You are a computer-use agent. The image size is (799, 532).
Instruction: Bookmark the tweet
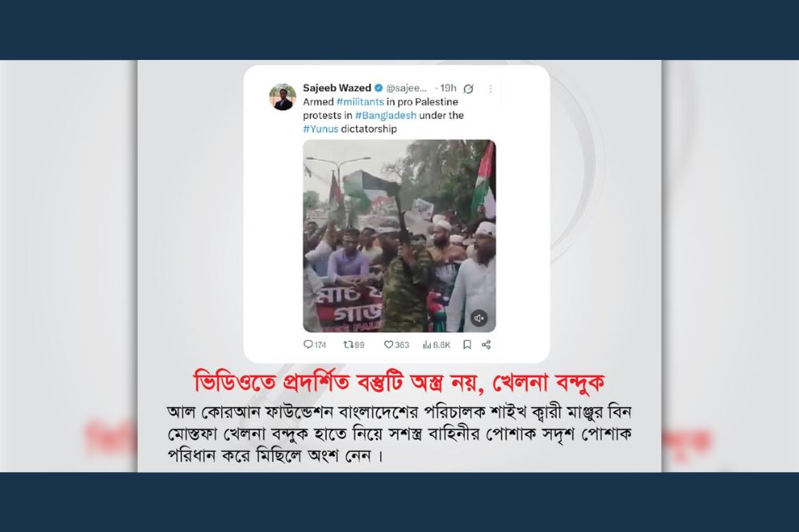[467, 345]
